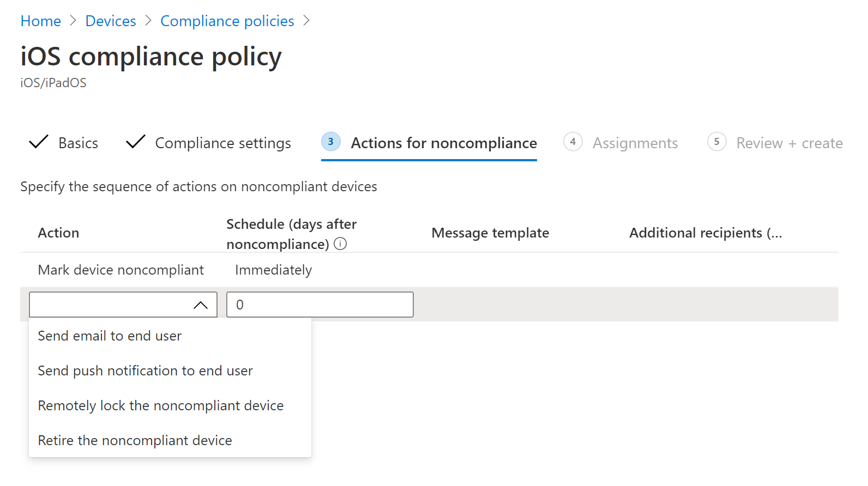Screen dimensions: 868x486
Task: Click the step 4 Assignments circle
Action: [572, 142]
